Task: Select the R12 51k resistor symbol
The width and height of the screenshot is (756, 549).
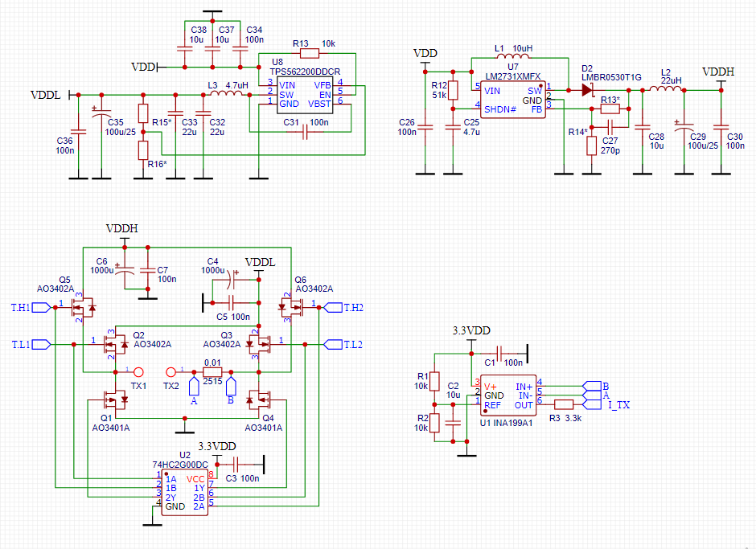Action: click(453, 90)
